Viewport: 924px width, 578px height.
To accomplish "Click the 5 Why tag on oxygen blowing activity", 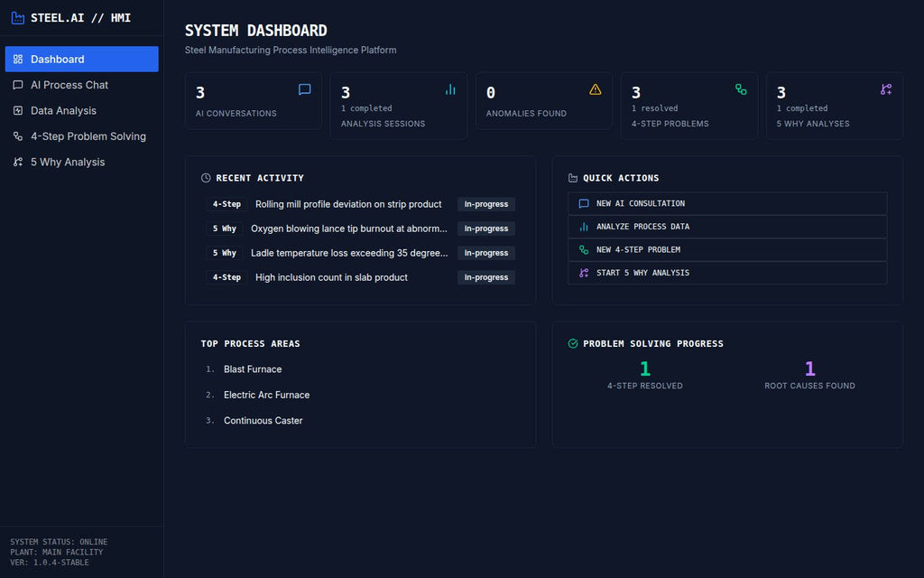I will (x=224, y=228).
